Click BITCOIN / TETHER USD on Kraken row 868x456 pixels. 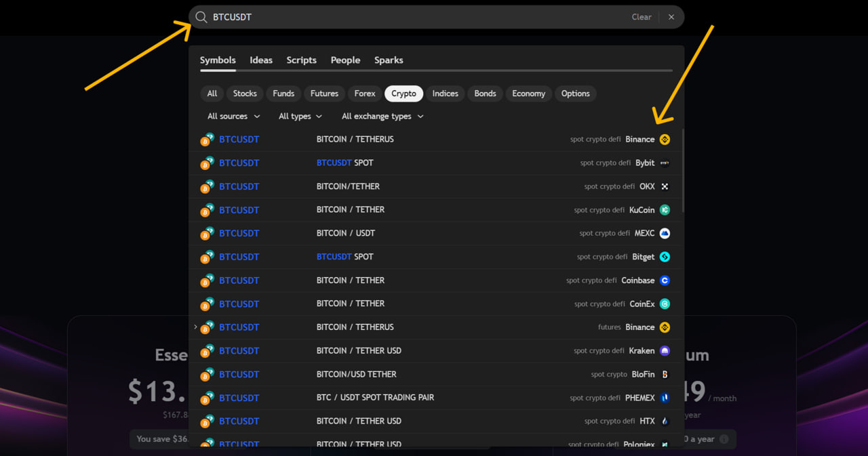[359, 351]
